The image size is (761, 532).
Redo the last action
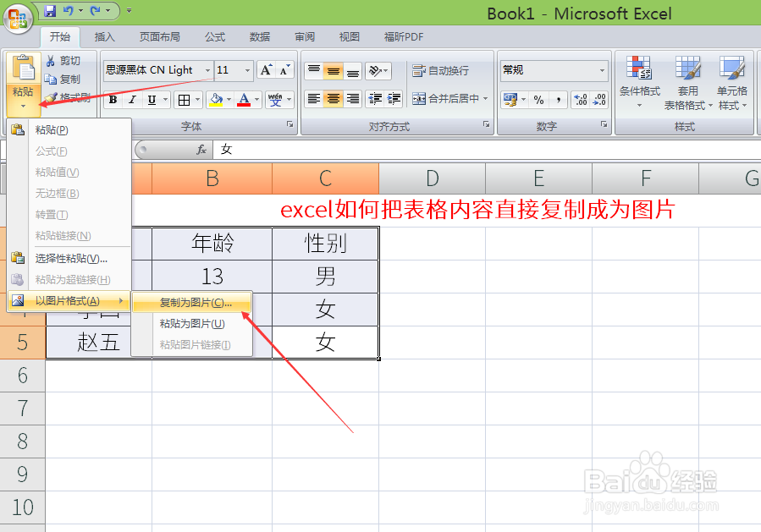pos(95,11)
